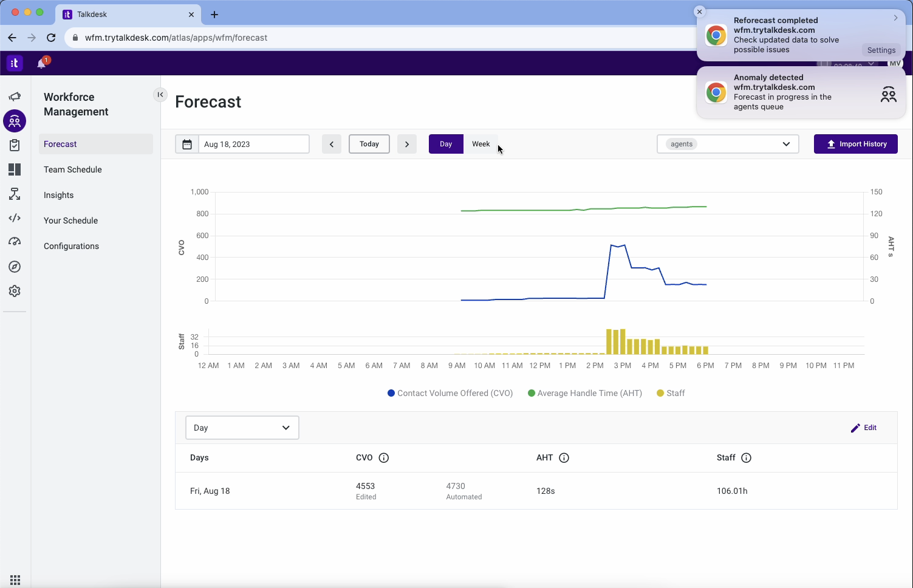Click the Explore compass icon in sidebar
The image size is (913, 588).
tap(15, 266)
